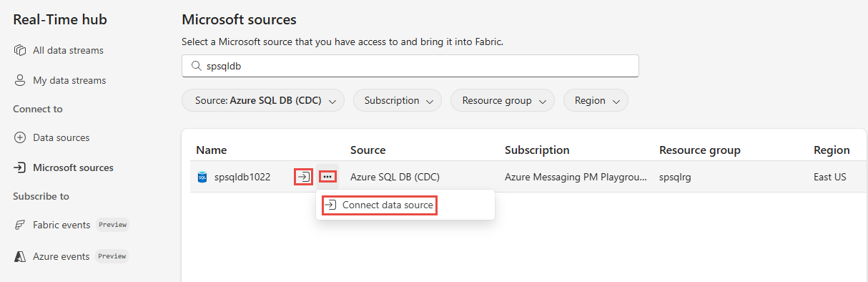Click the spsqlrg resource group cell
The image size is (868, 282).
pos(675,177)
